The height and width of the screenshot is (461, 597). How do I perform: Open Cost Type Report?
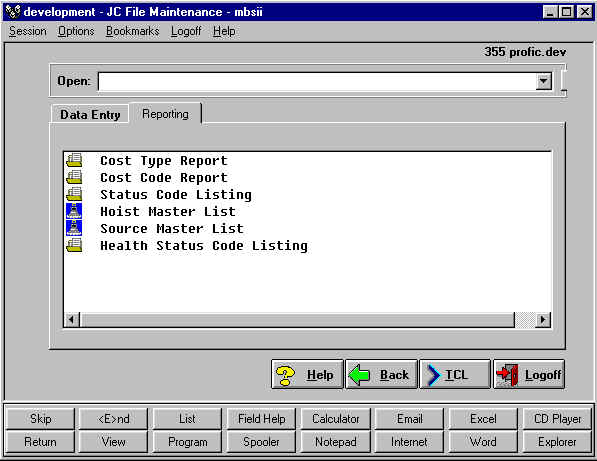point(164,161)
